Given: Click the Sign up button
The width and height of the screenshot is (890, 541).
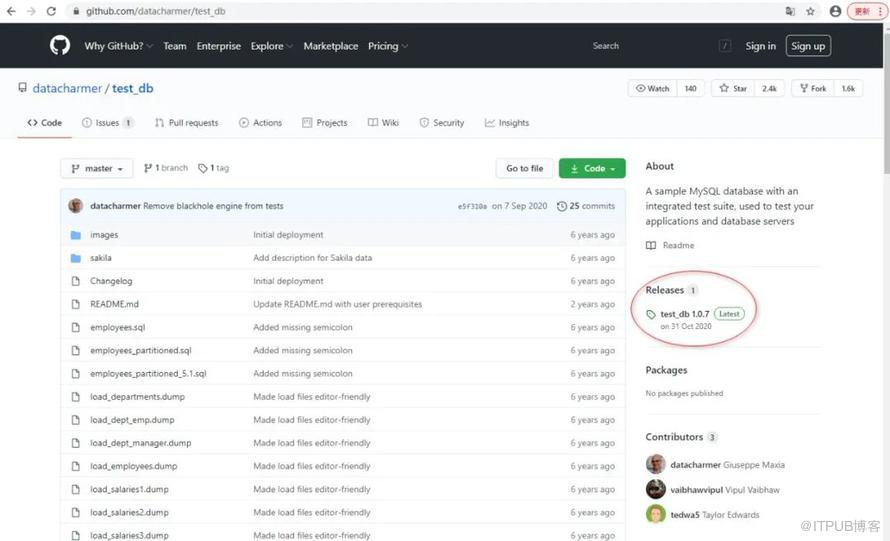Looking at the screenshot, I should (x=808, y=46).
